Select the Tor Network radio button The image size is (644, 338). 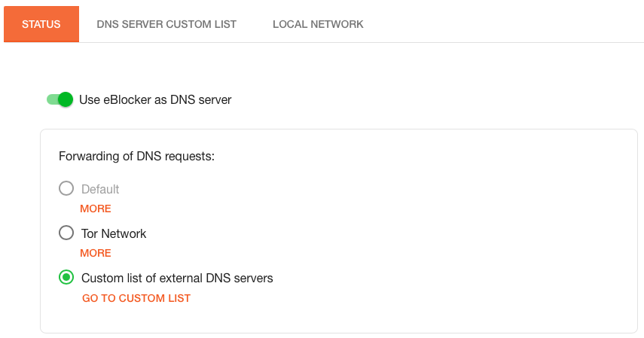(x=66, y=233)
